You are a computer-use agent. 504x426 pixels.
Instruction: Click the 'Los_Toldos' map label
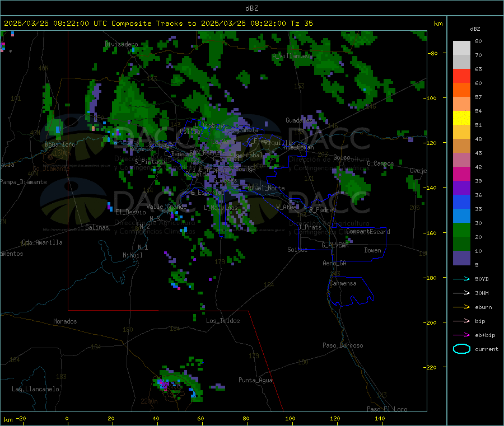[x=223, y=321]
